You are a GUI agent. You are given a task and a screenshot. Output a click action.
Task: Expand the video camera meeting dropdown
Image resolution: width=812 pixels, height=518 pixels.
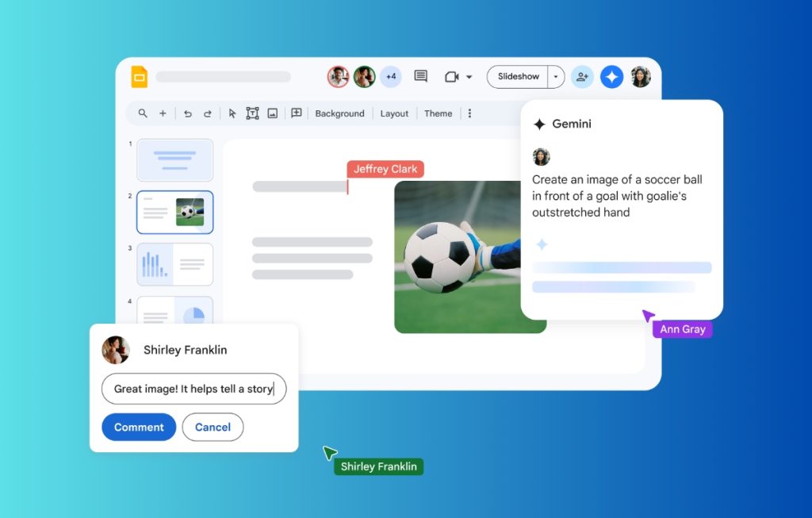pyautogui.click(x=469, y=77)
